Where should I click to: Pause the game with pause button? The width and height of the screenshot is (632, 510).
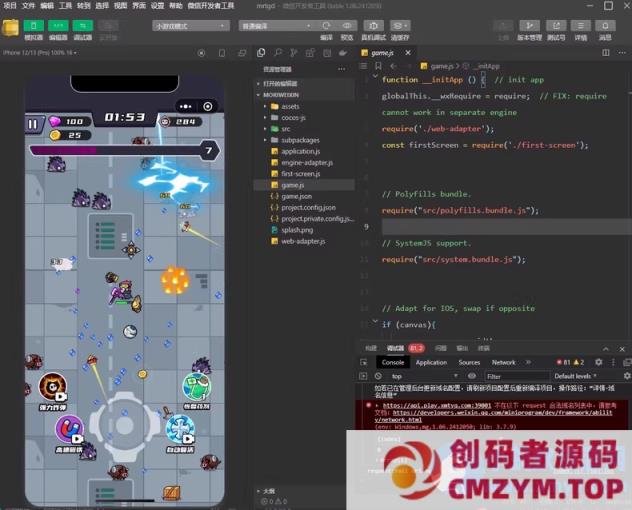tap(33, 124)
